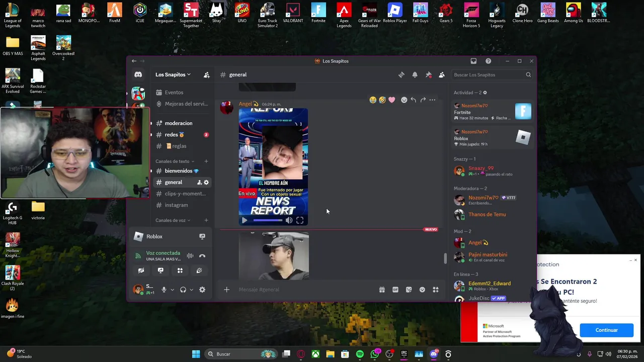Open Actividad settings gear
Image resolution: width=644 pixels, height=362 pixels.
tap(485, 93)
